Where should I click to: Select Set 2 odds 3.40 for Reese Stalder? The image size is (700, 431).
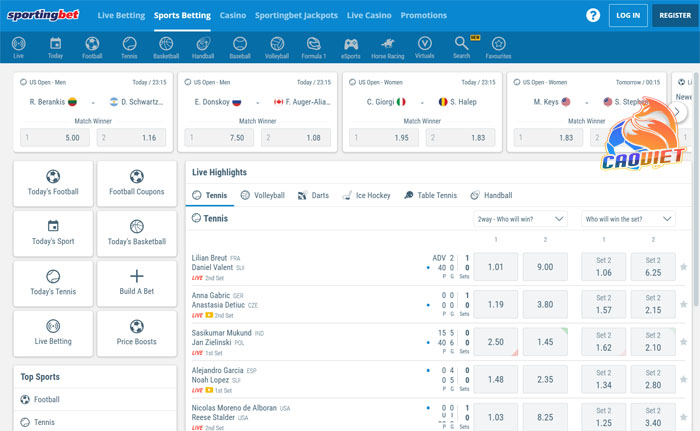[653, 417]
